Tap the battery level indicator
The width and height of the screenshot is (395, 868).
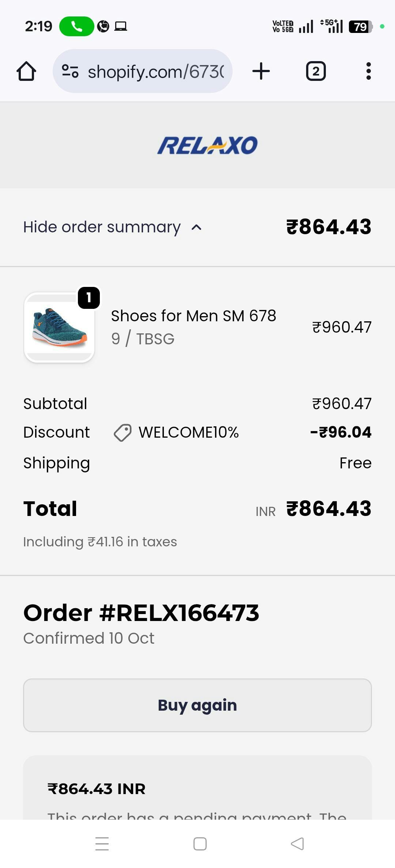point(360,26)
